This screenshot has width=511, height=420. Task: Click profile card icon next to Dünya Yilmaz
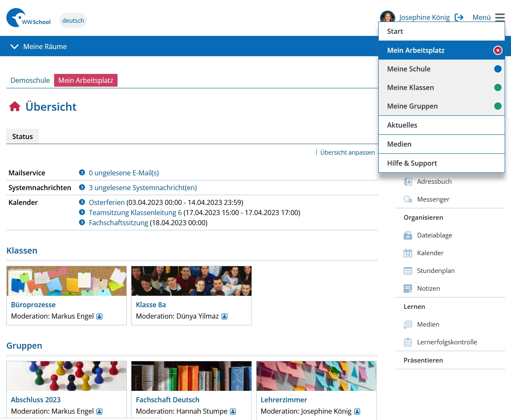(224, 316)
